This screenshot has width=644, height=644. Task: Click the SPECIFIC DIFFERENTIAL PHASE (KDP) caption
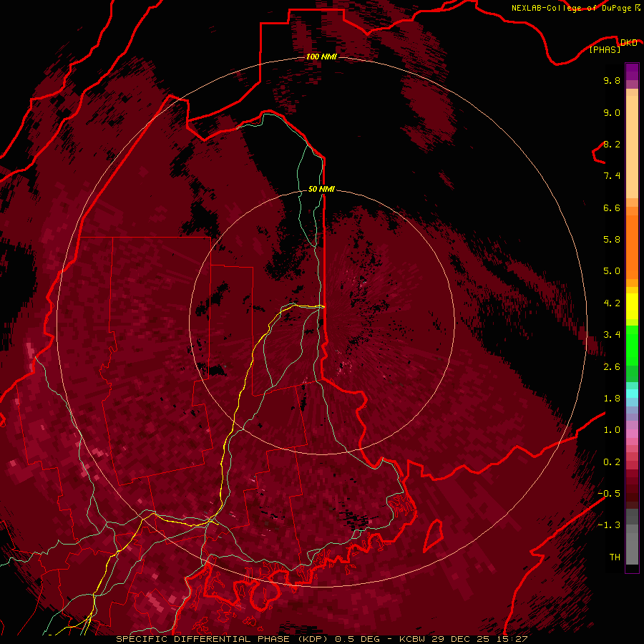[x=222, y=639]
